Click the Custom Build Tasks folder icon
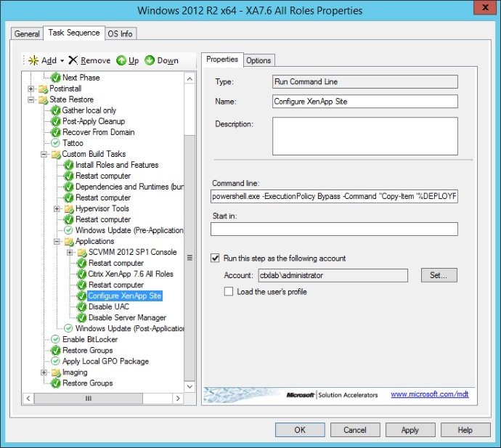 click(x=56, y=154)
